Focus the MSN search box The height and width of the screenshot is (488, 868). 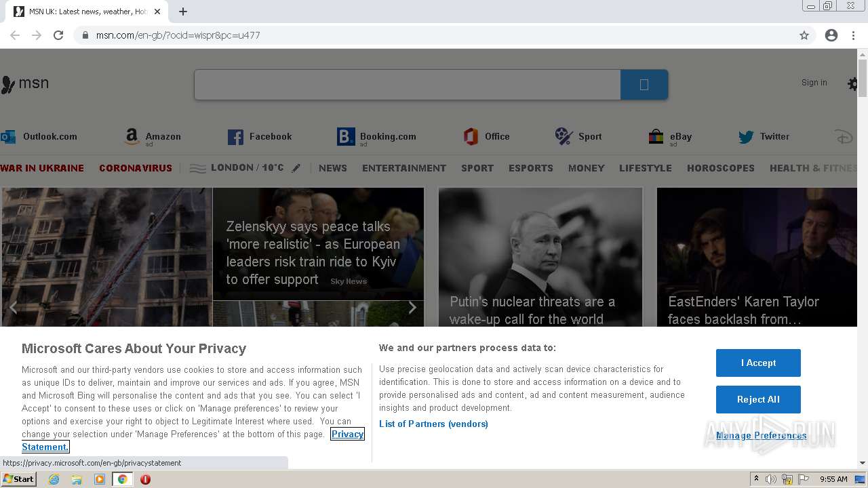(407, 85)
